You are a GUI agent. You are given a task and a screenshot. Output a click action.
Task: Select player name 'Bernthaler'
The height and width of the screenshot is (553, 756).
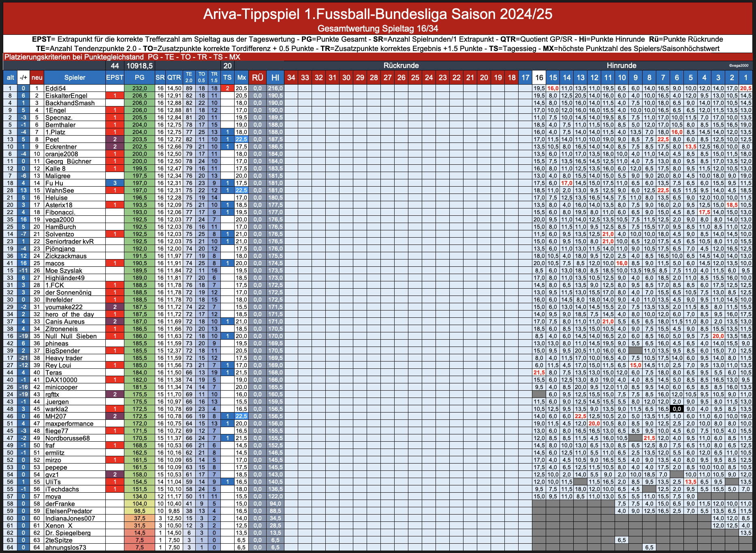60,125
